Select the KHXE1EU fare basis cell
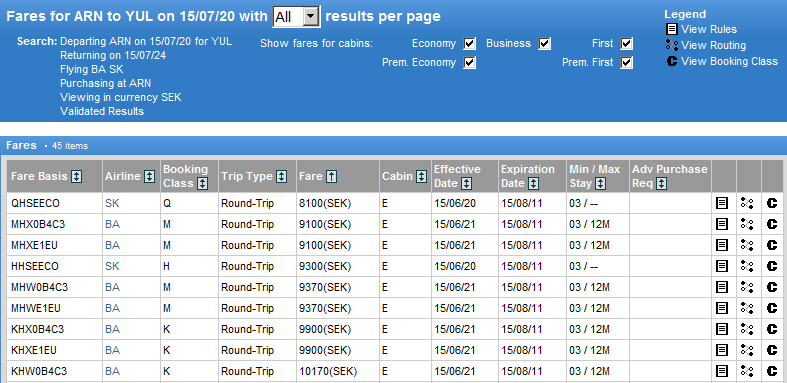The image size is (787, 383). 54,350
